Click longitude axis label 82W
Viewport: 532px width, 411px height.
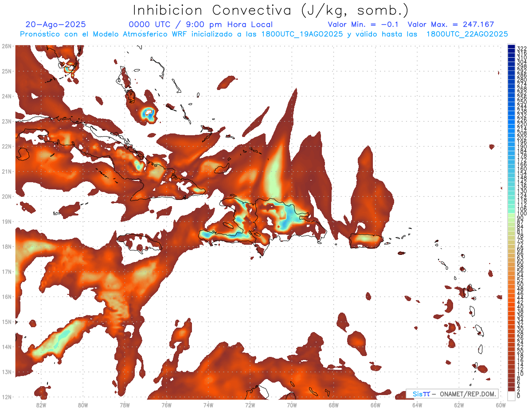coord(41,405)
